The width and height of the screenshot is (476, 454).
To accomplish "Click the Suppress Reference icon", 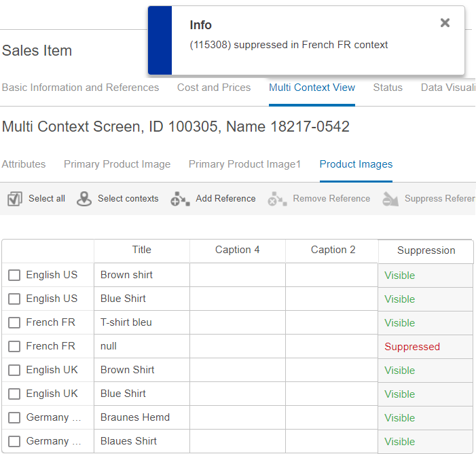I will pos(390,199).
